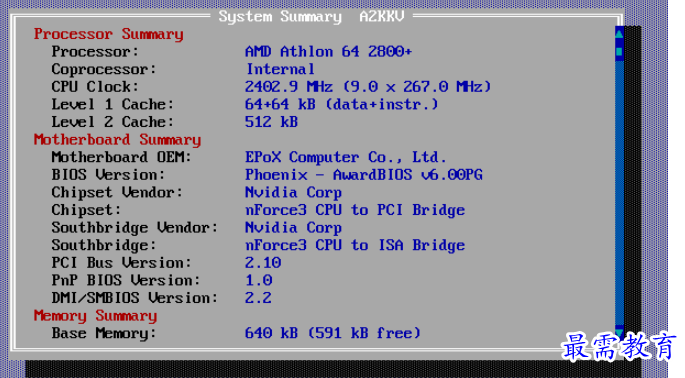
Task: Click nForce3 CPU to PCI Bridge
Action: tap(355, 210)
